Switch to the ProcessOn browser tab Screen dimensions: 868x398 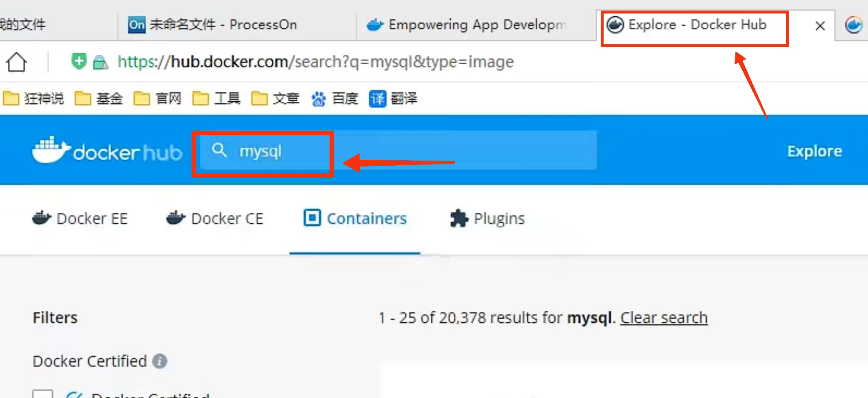(236, 25)
